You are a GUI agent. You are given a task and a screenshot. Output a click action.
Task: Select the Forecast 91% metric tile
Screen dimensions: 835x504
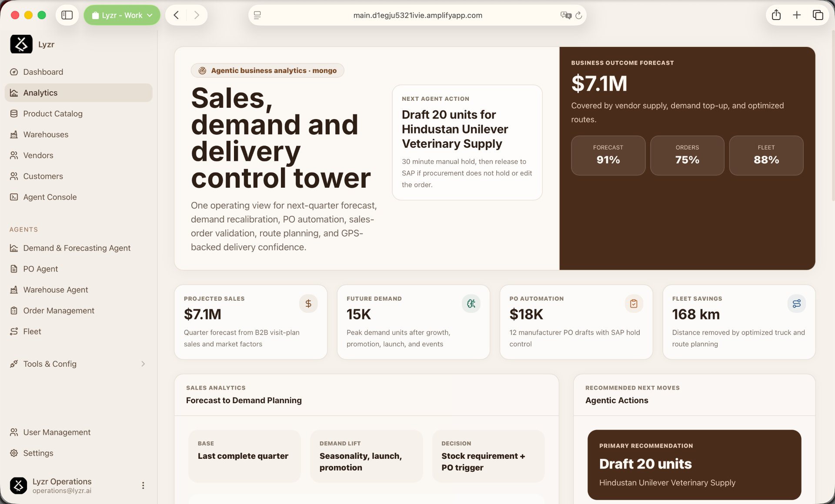pyautogui.click(x=608, y=156)
